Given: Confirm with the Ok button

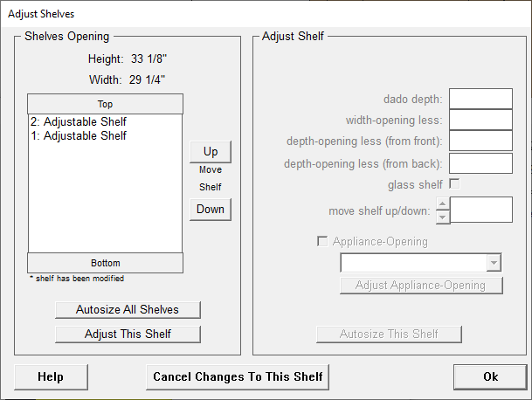Looking at the screenshot, I should [490, 376].
